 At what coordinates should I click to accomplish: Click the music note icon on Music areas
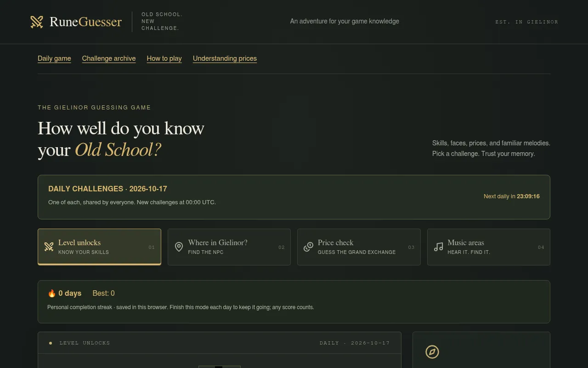[439, 247]
